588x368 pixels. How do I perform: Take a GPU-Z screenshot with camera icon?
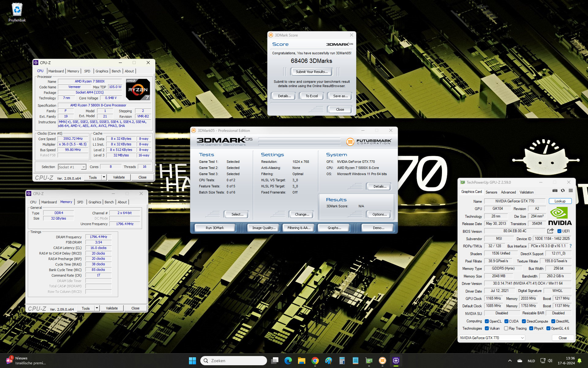pyautogui.click(x=555, y=190)
